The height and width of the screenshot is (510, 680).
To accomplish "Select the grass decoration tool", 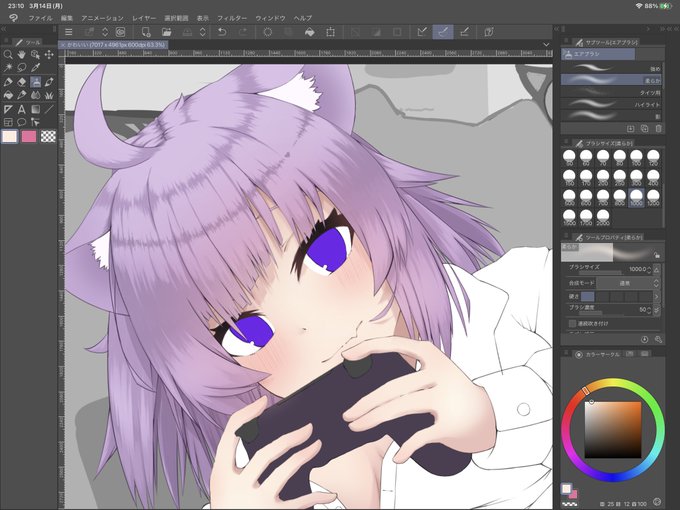I will [x=49, y=95].
